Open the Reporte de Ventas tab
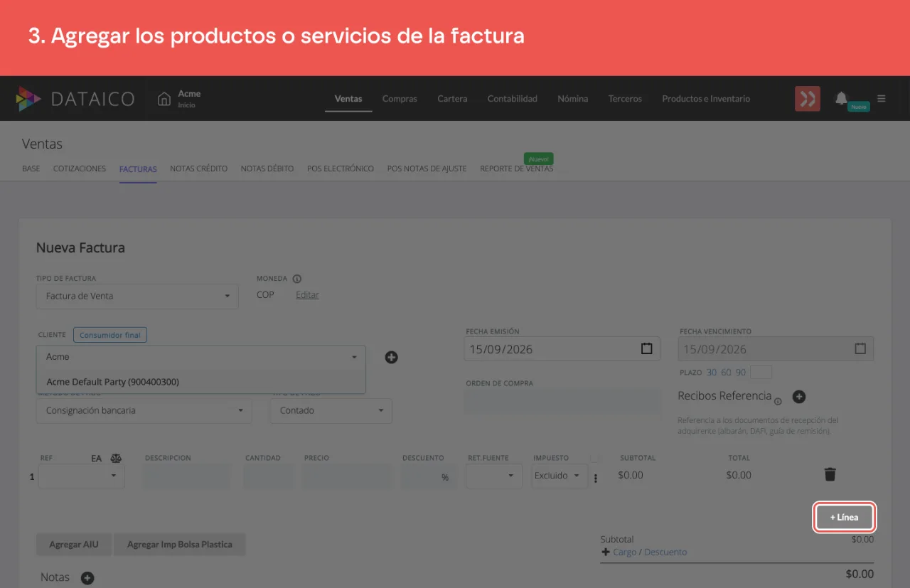The height and width of the screenshot is (588, 910). [517, 169]
